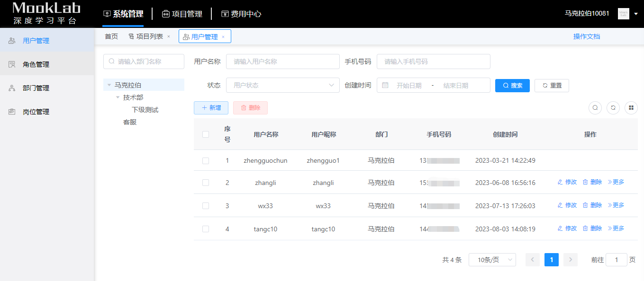Switch to 项目管理 in the top menu
The width and height of the screenshot is (644, 281).
click(x=182, y=14)
